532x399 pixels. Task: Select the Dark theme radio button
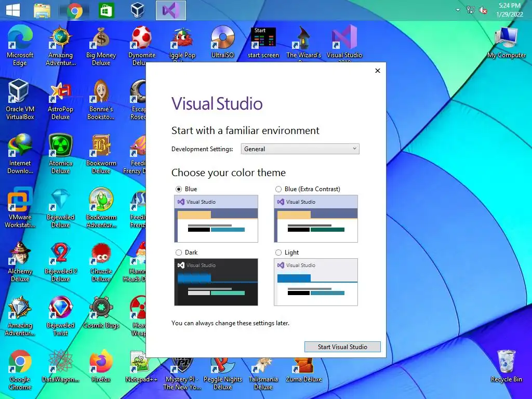pyautogui.click(x=179, y=252)
